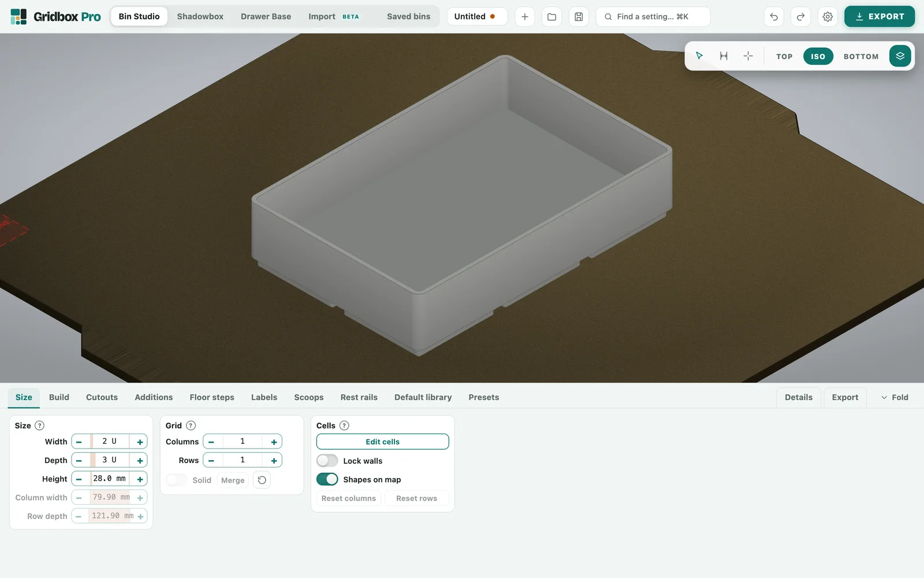Click the Edit cells button
Screen dimensions: 924x578
382,442
